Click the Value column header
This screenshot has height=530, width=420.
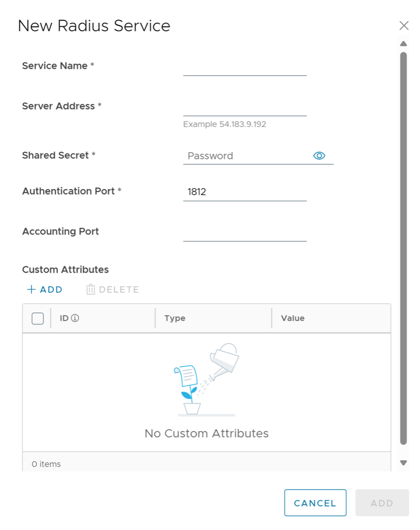[293, 318]
